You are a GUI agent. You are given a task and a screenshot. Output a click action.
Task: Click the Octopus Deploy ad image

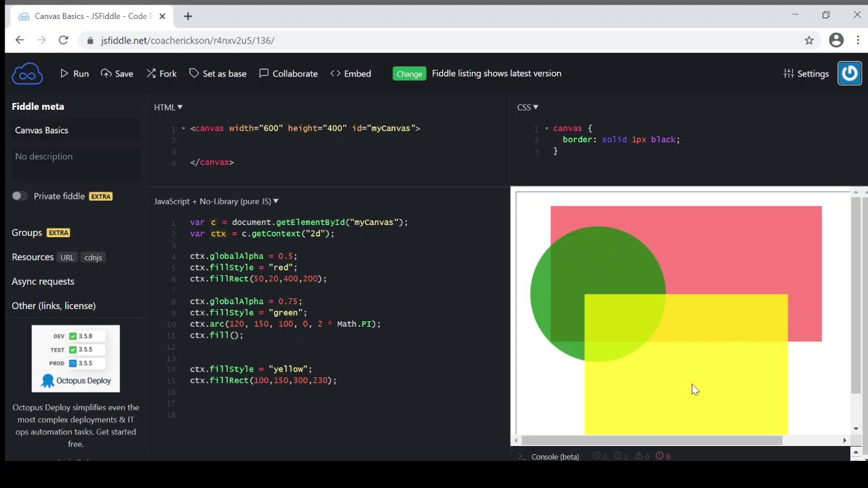75,359
